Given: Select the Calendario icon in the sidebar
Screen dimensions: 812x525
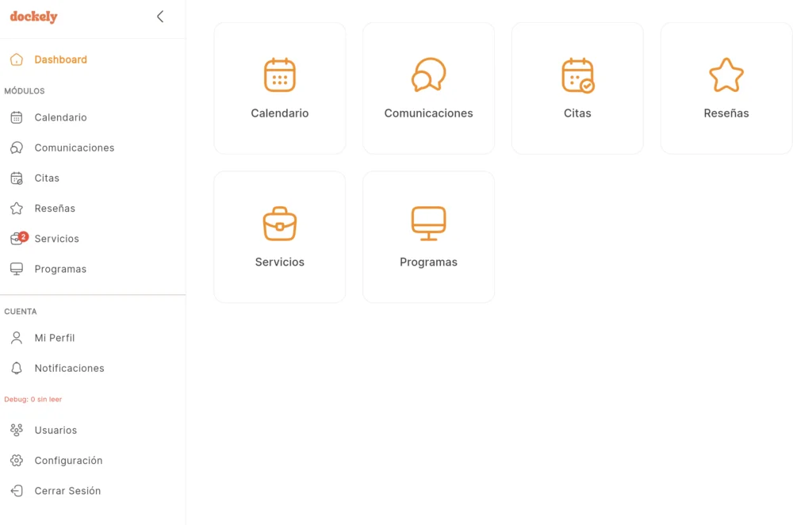Looking at the screenshot, I should click(16, 117).
